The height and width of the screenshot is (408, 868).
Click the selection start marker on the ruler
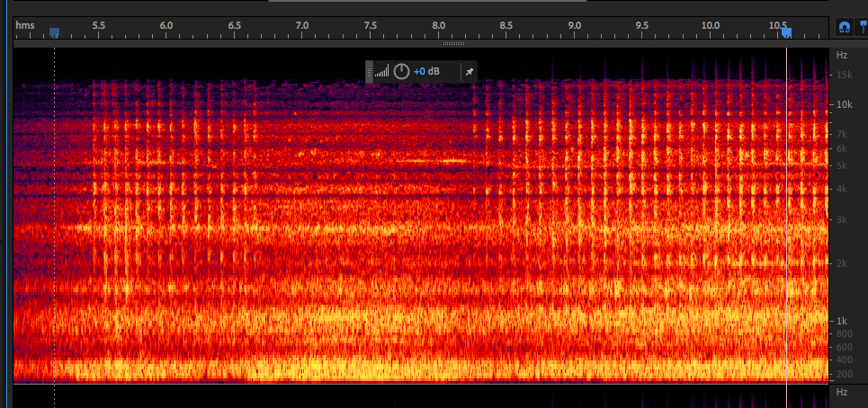click(54, 33)
